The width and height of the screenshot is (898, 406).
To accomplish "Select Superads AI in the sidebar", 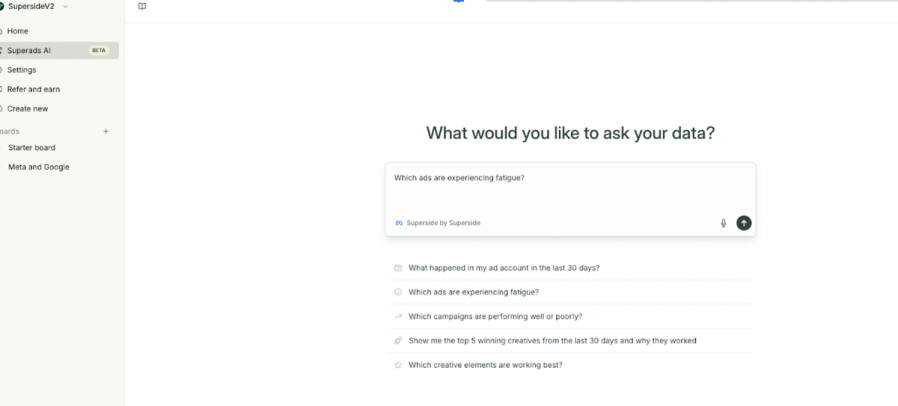I will pos(29,50).
